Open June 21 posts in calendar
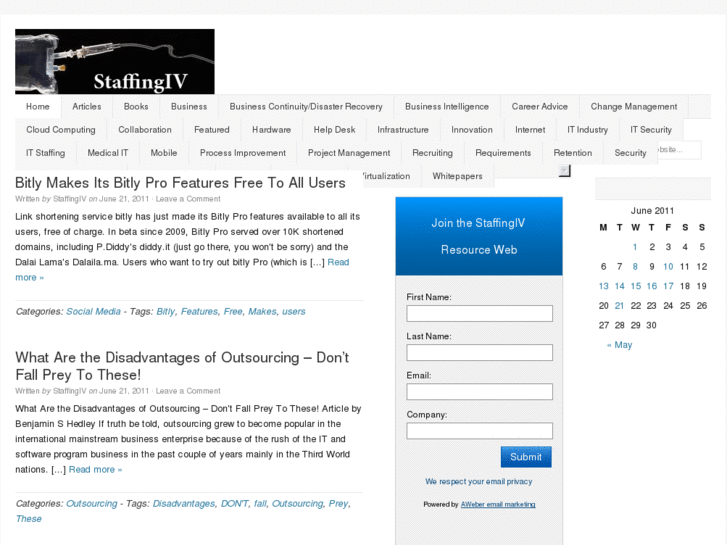Viewport: 727px width, 545px height. [619, 306]
